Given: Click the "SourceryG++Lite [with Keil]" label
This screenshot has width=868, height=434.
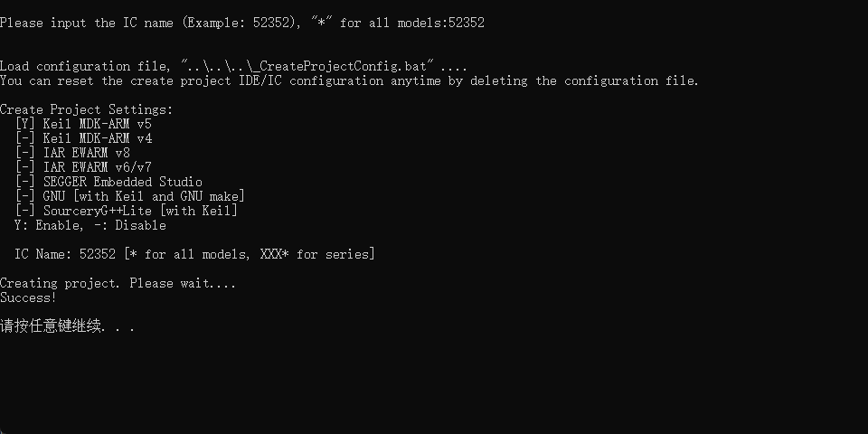Looking at the screenshot, I should click(140, 211).
